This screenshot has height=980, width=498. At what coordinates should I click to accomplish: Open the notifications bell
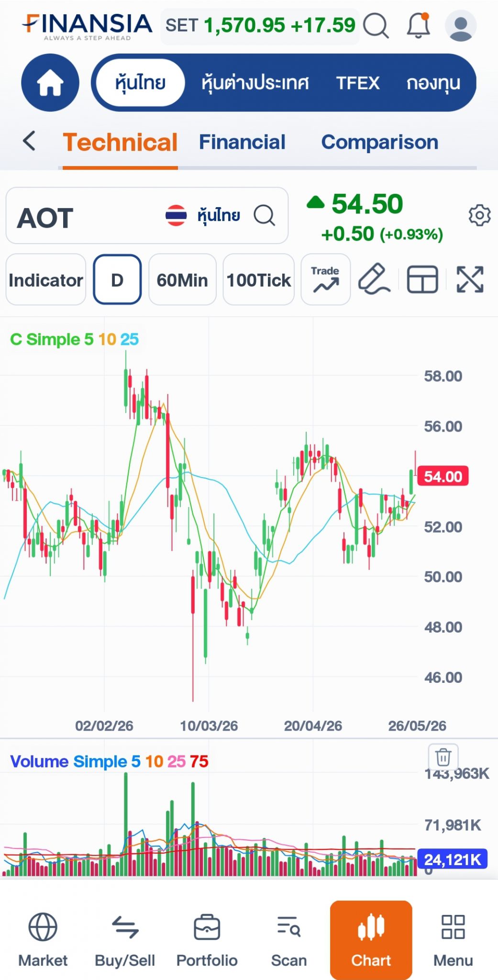pos(418,25)
